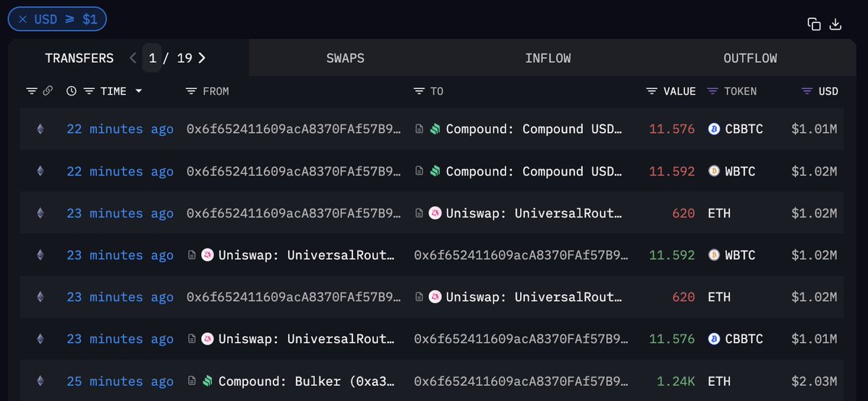Click $1.02M on the WBTC-to-Compound row
Screen dimensions: 868x401
[x=814, y=171]
